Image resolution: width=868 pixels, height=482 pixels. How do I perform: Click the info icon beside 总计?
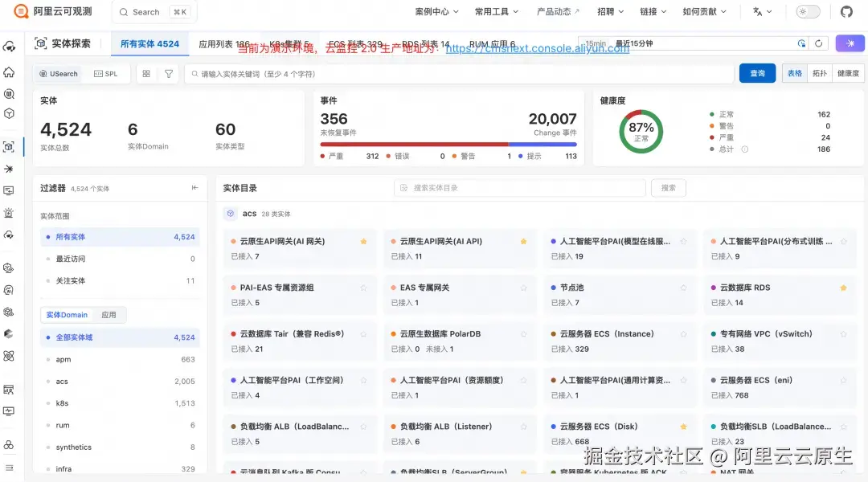pyautogui.click(x=744, y=149)
